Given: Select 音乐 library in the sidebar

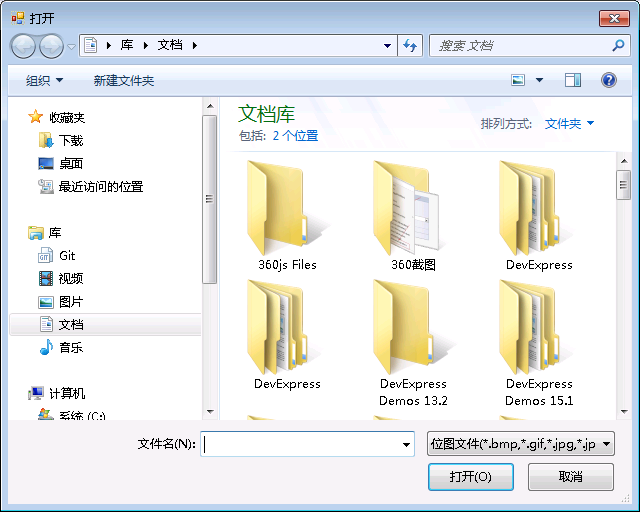Looking at the screenshot, I should [70, 348].
